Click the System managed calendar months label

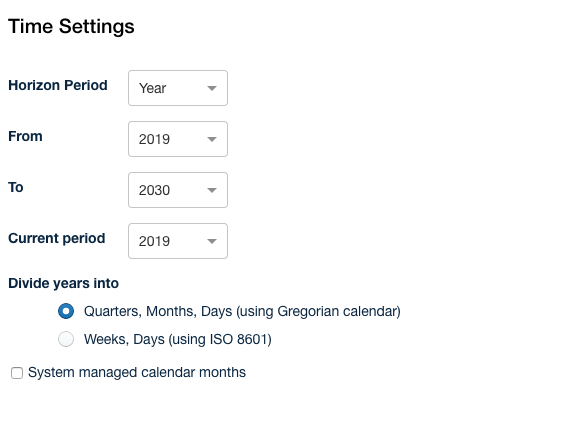(x=137, y=372)
